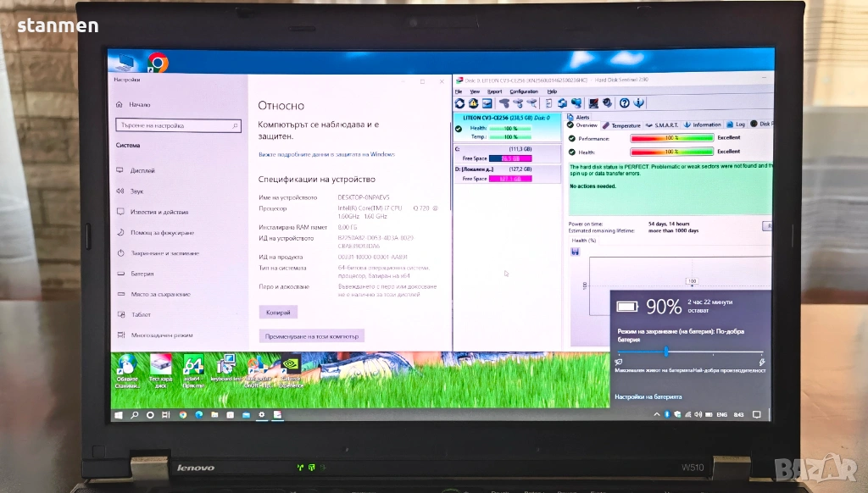Open Task View on the taskbar
The height and width of the screenshot is (493, 868).
[166, 415]
